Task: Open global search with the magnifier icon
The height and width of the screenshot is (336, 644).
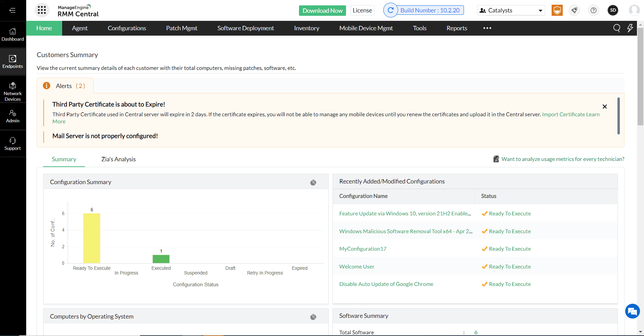Action: (617, 28)
